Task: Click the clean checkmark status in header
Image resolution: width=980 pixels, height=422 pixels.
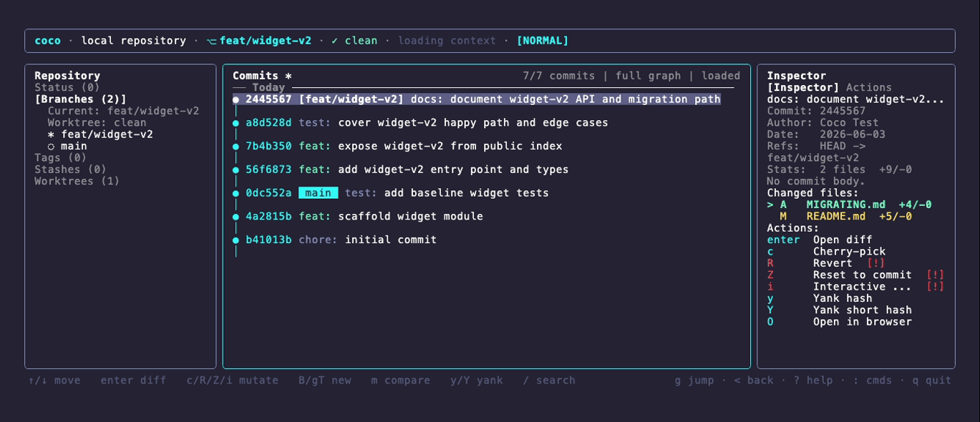Action: pos(354,41)
